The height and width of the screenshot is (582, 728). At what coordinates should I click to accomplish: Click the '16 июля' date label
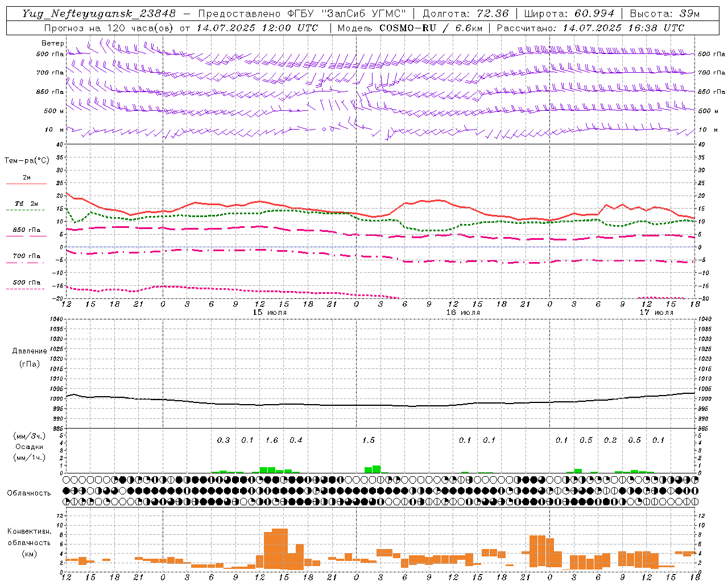point(463,313)
